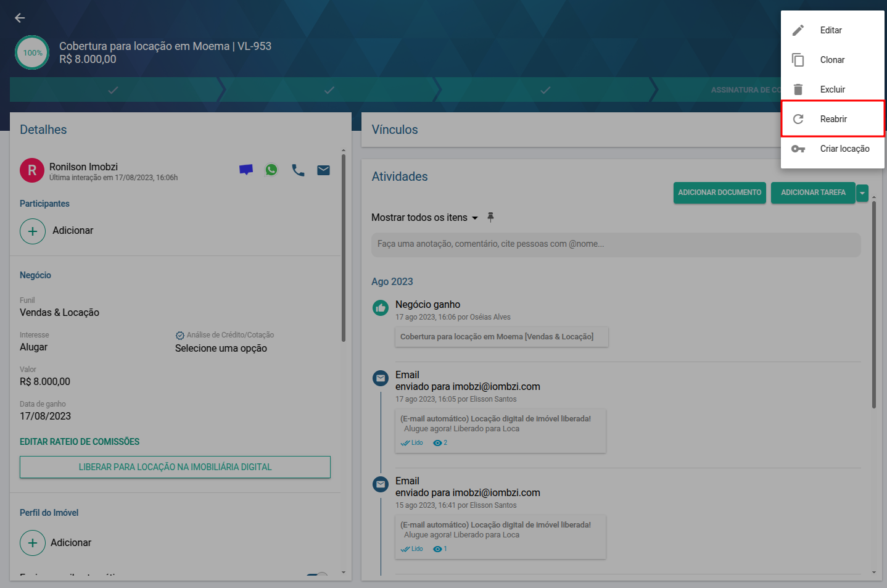
Task: Click the R avatar of Ronilson Imobzi
Action: click(32, 170)
